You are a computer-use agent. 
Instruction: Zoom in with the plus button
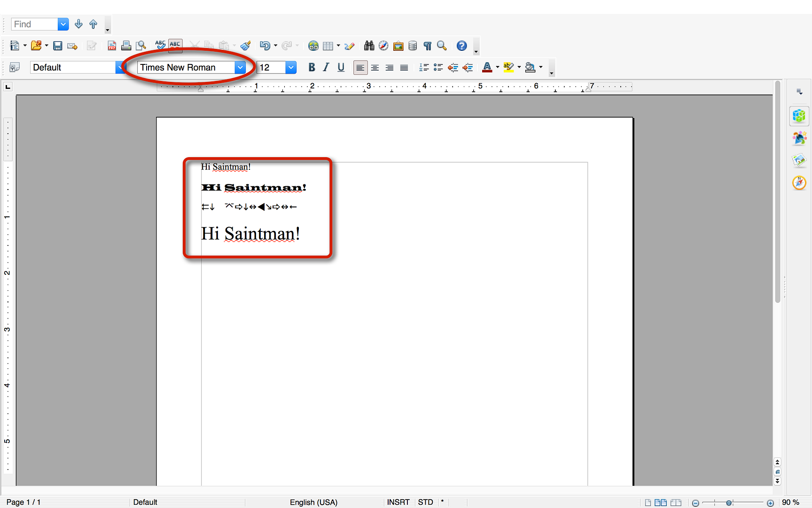point(770,503)
